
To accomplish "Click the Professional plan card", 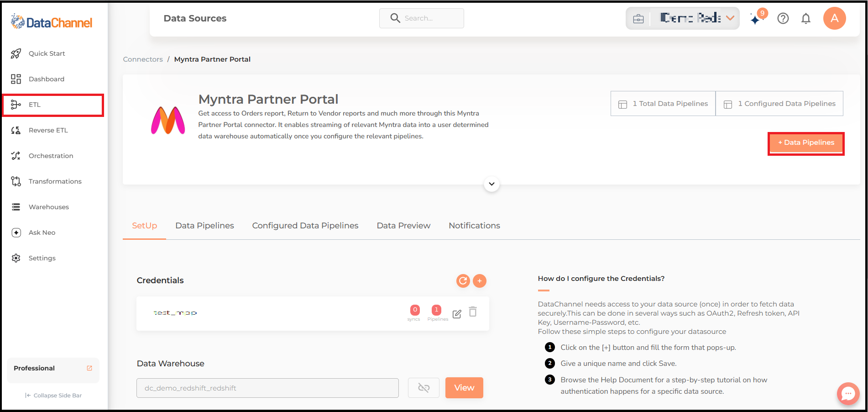I will 53,370.
